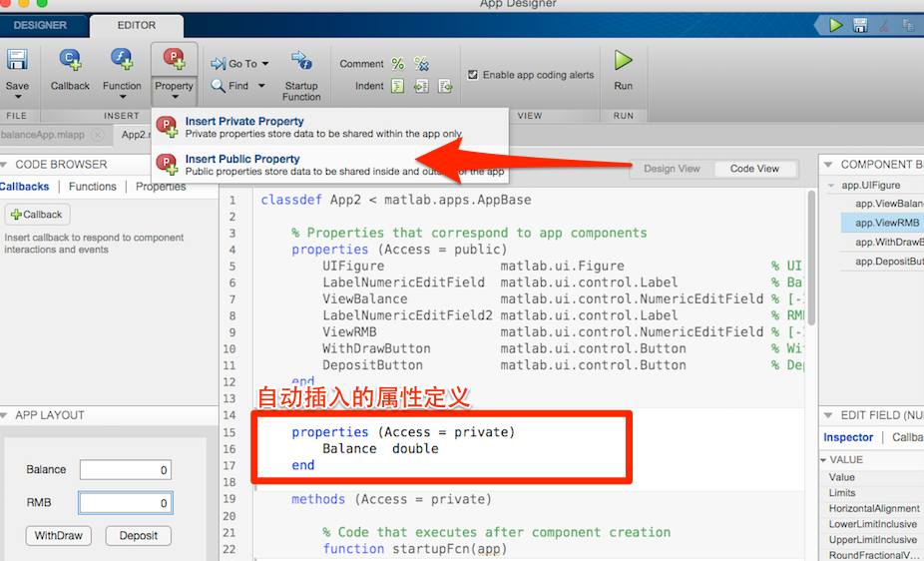Expand the Find dropdown arrow

(261, 86)
